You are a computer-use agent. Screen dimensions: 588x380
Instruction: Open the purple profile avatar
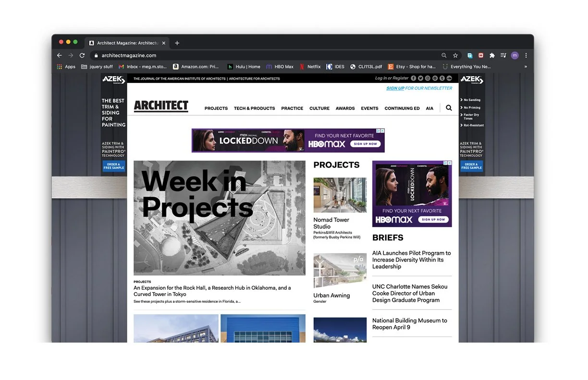point(515,56)
